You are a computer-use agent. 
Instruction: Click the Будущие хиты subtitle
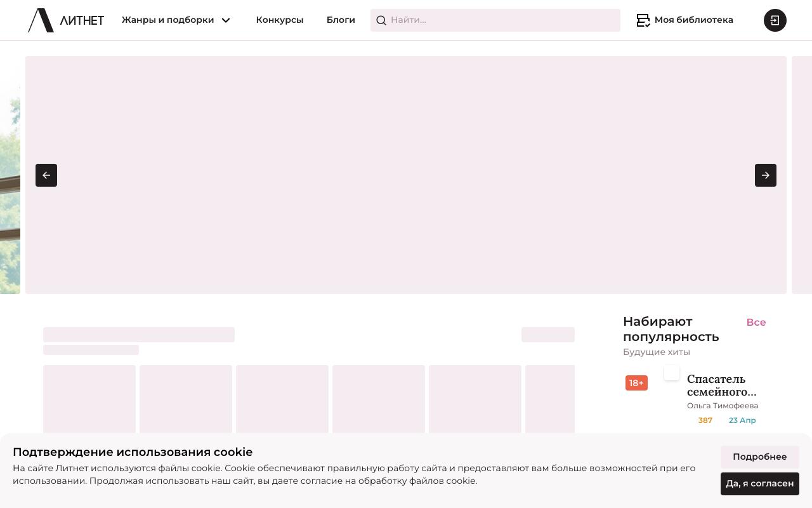point(657,352)
